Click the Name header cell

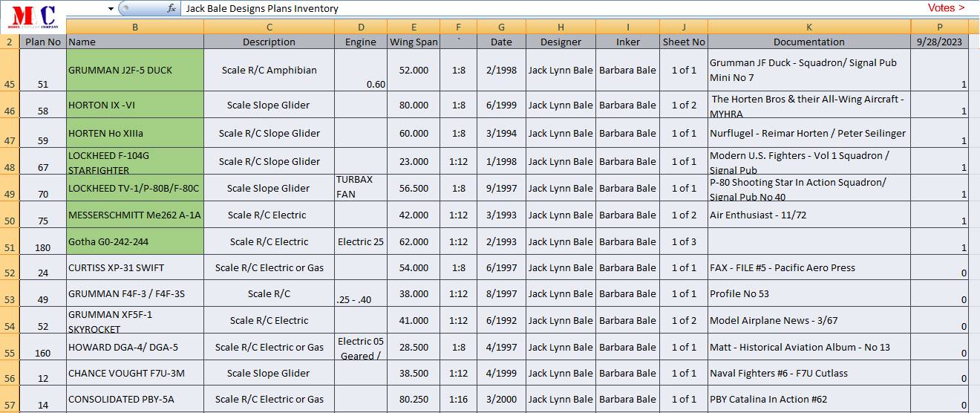(x=135, y=42)
